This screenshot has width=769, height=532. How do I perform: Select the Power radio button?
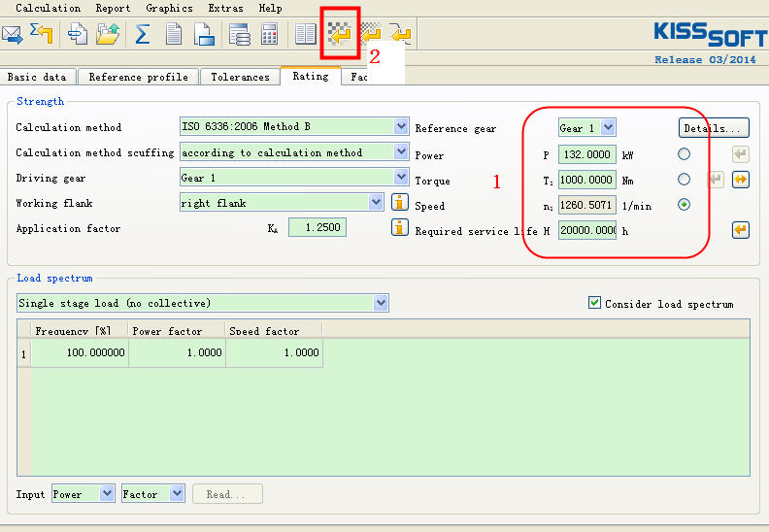click(x=684, y=154)
